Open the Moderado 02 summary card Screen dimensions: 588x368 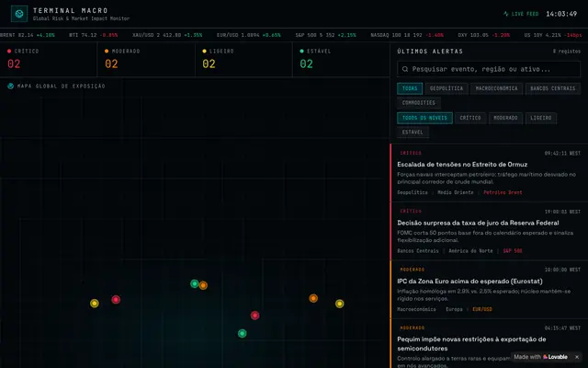point(146,59)
